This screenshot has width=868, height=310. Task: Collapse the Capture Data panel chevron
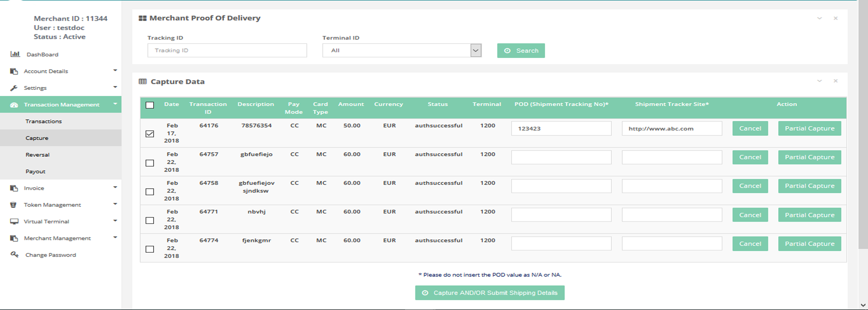(x=819, y=81)
